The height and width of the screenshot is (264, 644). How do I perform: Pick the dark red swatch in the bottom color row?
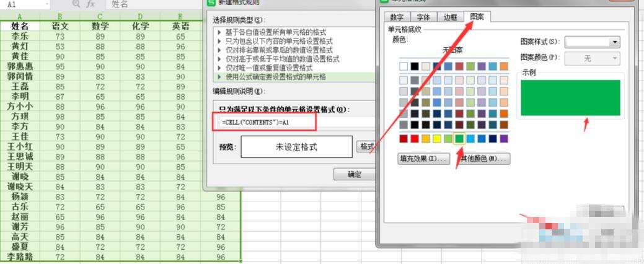click(x=404, y=139)
